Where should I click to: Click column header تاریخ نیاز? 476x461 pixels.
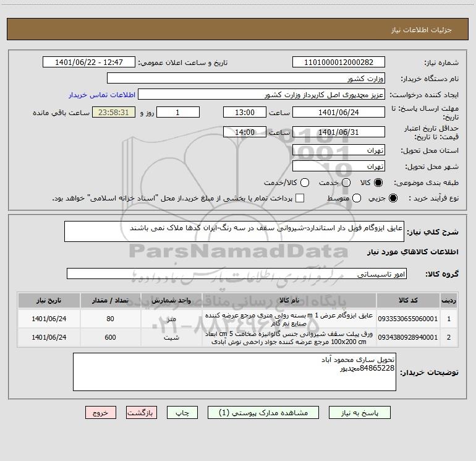(49, 300)
